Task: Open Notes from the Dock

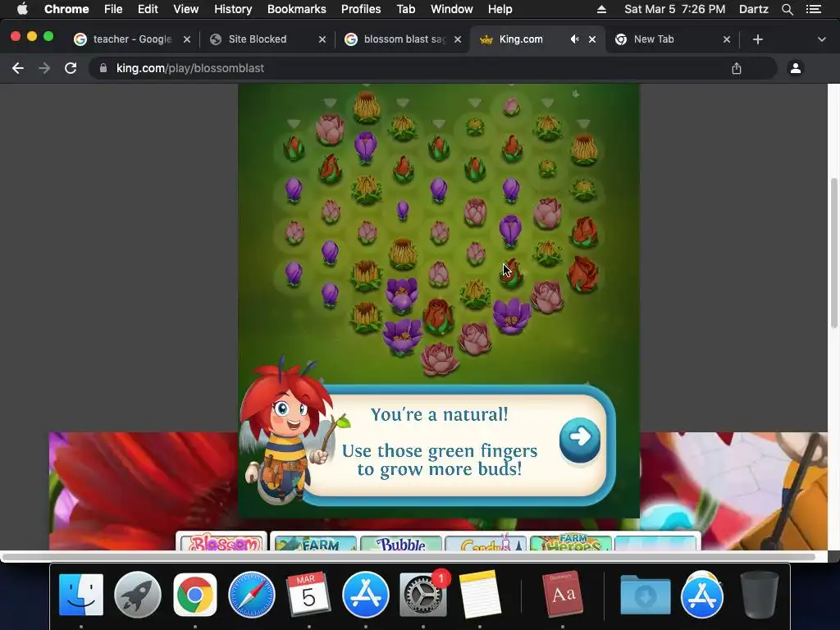Action: tap(479, 595)
